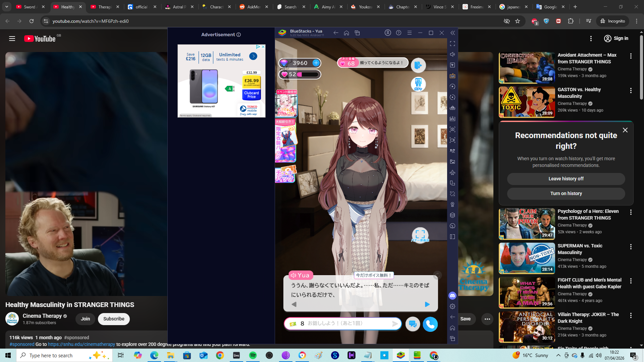Switch to the Therapi YouTube tab
This screenshot has height=362, width=644.
coord(105,7)
